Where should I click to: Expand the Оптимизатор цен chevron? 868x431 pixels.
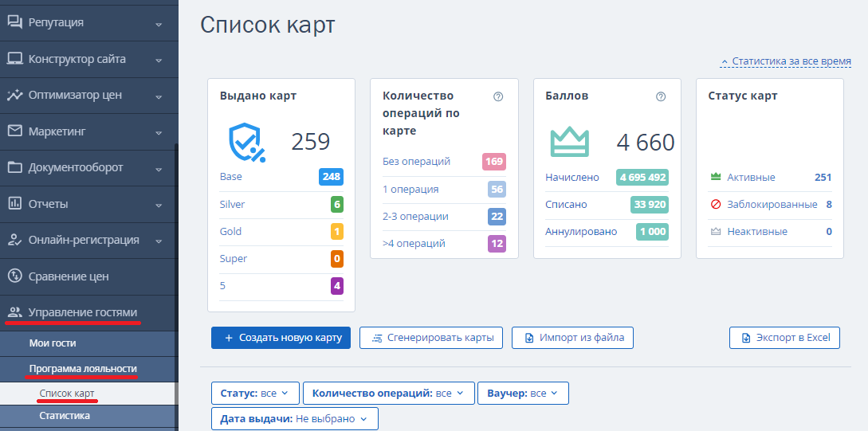click(159, 97)
